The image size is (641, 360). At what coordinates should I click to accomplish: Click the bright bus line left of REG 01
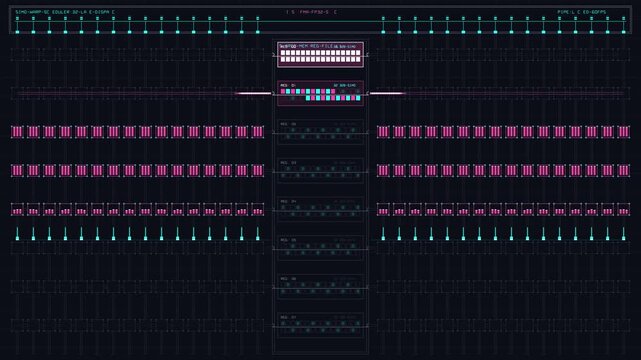(253, 93)
